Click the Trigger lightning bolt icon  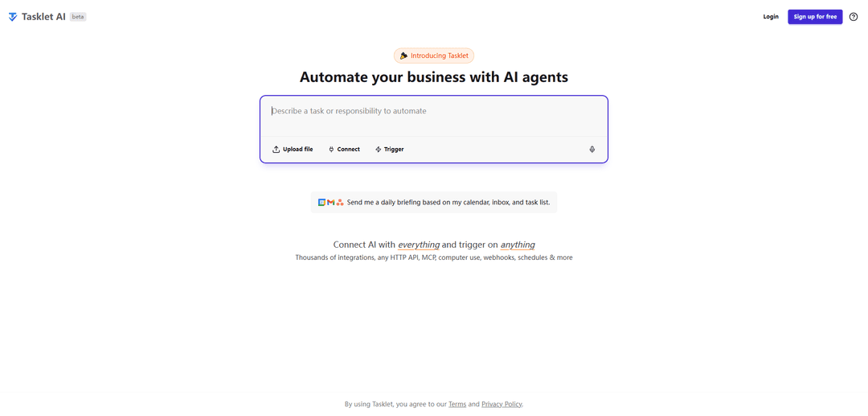click(x=378, y=150)
